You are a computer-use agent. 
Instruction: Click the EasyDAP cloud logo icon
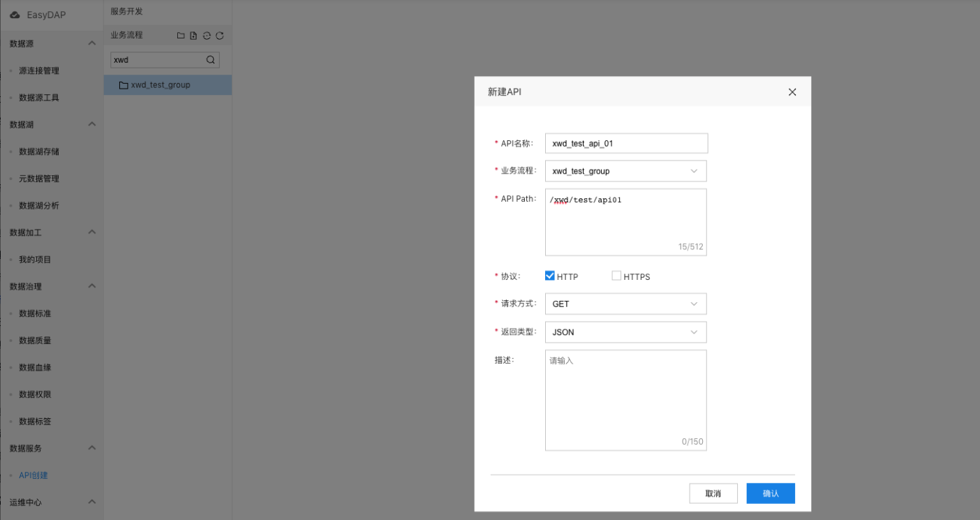coord(15,15)
